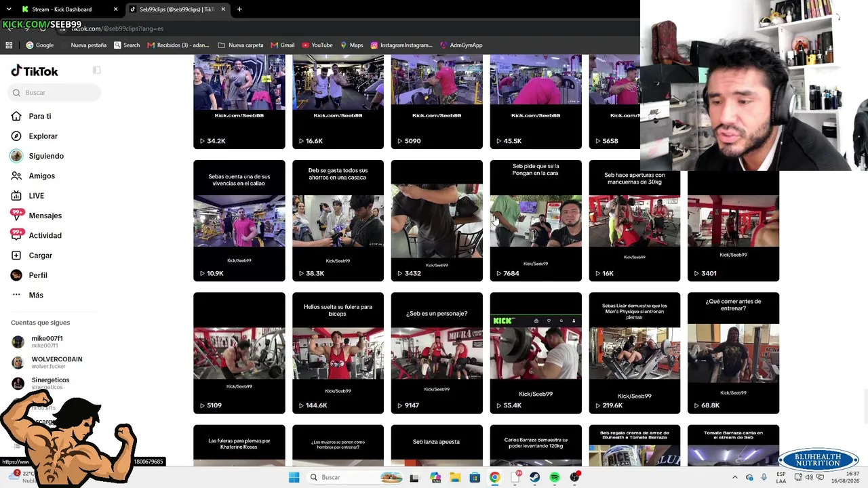
Task: Open the video with 3432 views
Action: point(437,220)
